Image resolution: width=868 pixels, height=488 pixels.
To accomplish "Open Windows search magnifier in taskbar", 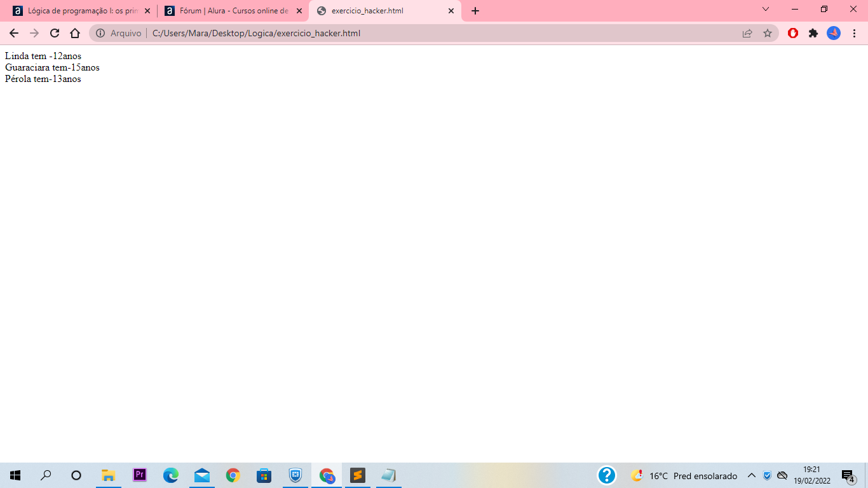I will tap(46, 475).
